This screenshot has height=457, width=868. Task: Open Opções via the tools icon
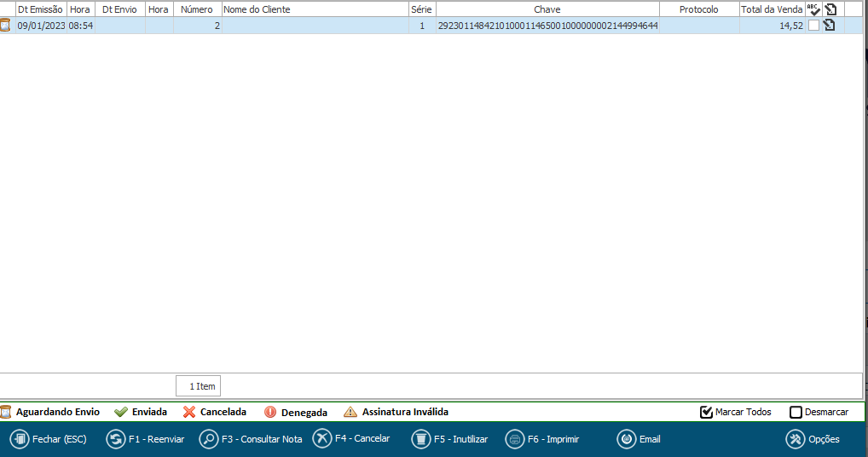795,439
